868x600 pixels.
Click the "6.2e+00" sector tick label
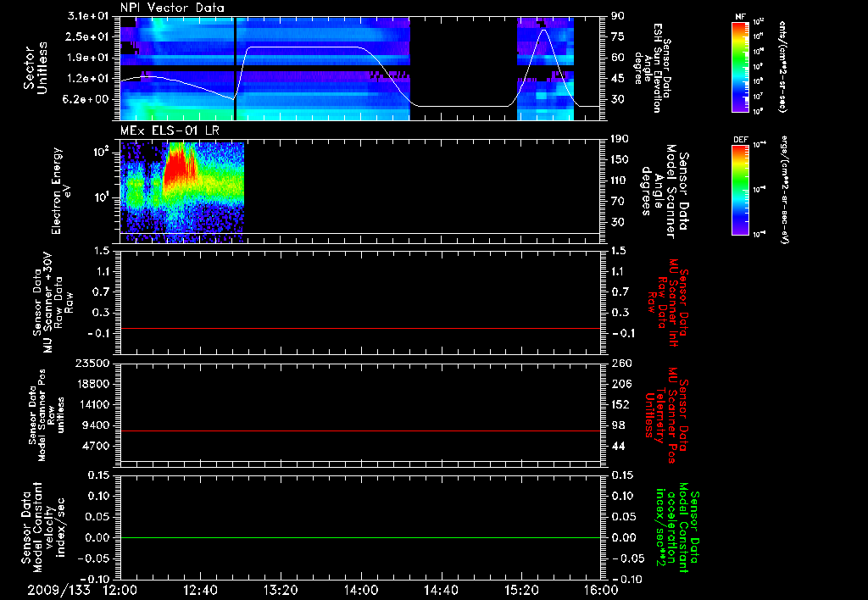coord(87,99)
